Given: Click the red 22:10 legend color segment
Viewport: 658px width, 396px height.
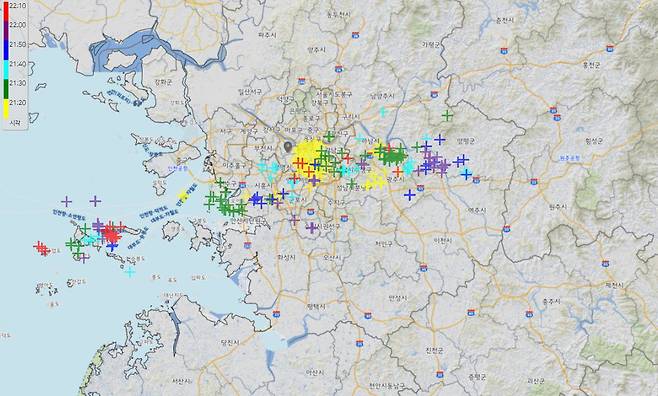Looking at the screenshot, I should [6, 11].
